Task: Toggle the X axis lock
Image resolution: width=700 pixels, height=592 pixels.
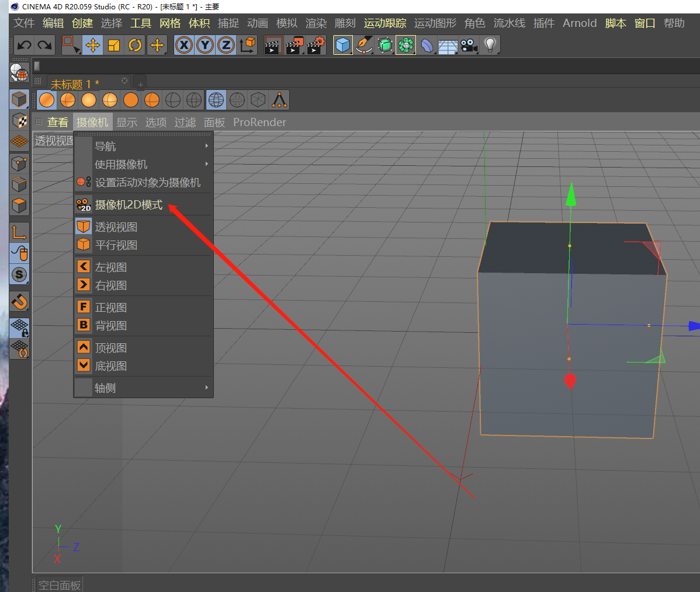Action: click(184, 45)
